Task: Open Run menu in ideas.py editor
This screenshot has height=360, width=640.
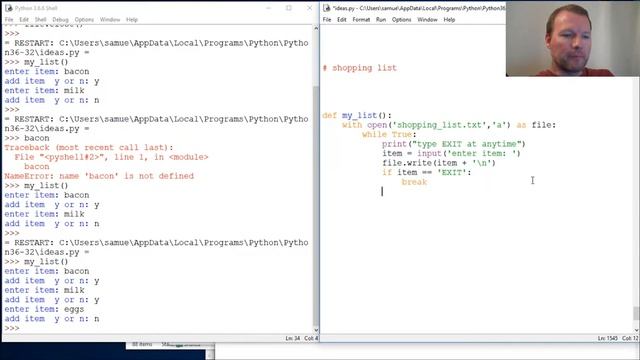Action: pyautogui.click(x=381, y=20)
